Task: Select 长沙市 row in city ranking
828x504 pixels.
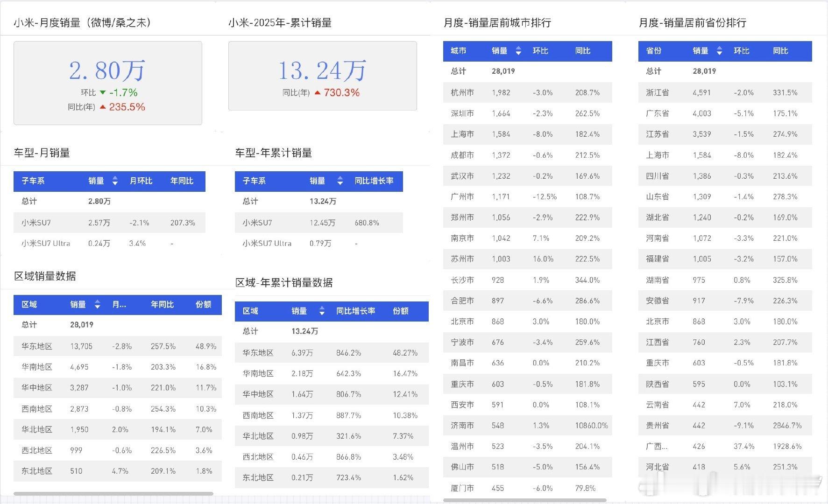Action: [x=527, y=280]
